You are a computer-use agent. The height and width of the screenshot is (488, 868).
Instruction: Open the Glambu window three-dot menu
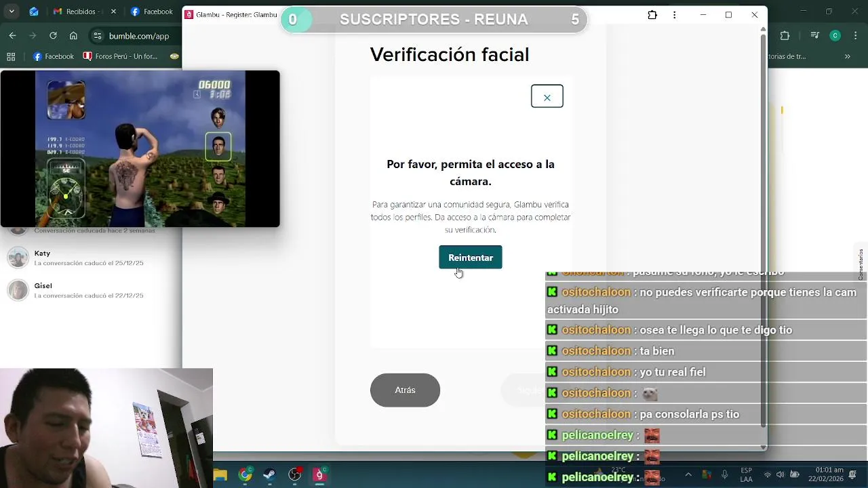coord(674,15)
